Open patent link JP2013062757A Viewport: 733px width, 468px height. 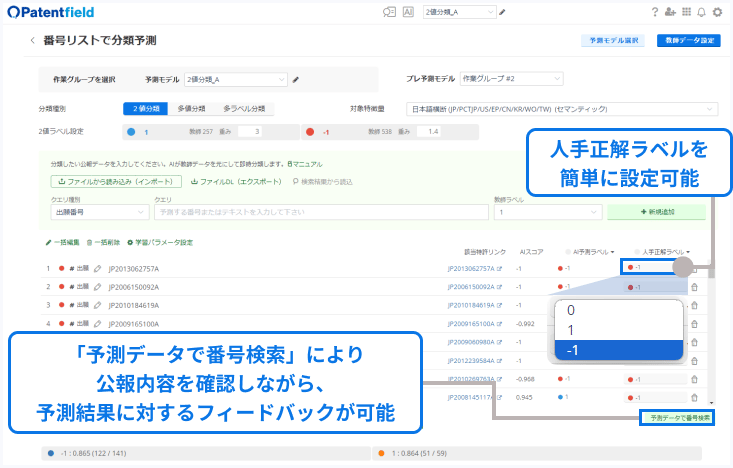pyautogui.click(x=474, y=268)
